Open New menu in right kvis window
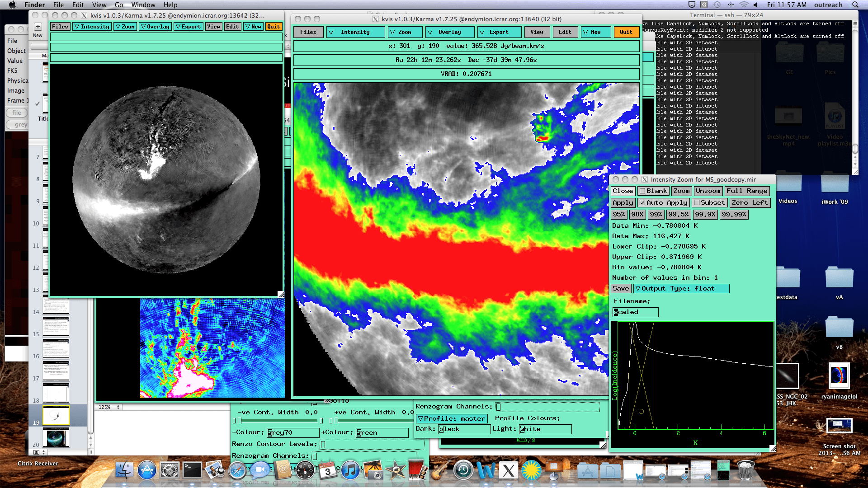Image resolution: width=868 pixels, height=488 pixels. [596, 32]
